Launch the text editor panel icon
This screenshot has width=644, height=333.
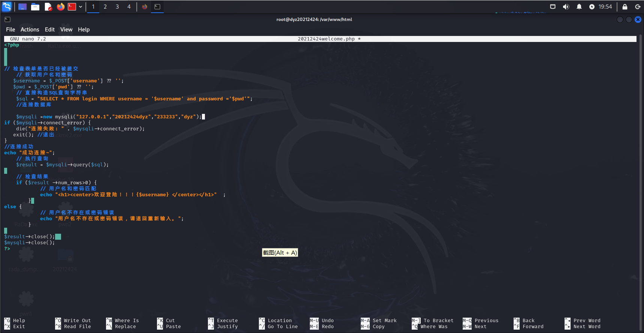pos(48,7)
